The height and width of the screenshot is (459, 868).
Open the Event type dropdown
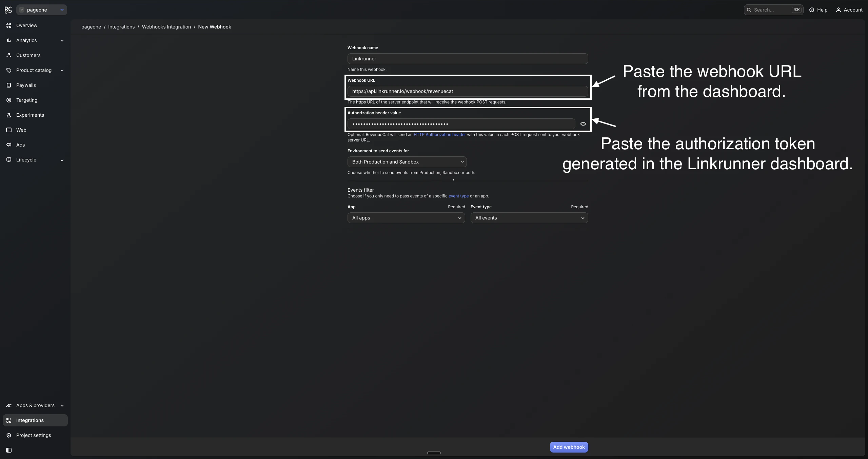pyautogui.click(x=529, y=218)
